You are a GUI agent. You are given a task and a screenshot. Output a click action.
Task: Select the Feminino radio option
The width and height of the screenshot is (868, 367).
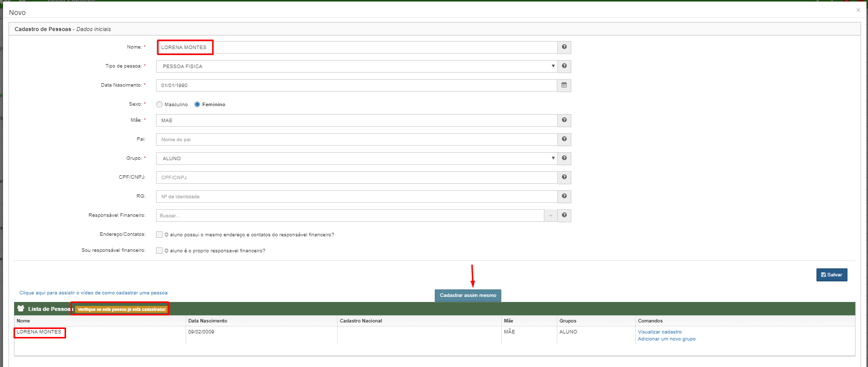click(x=197, y=105)
